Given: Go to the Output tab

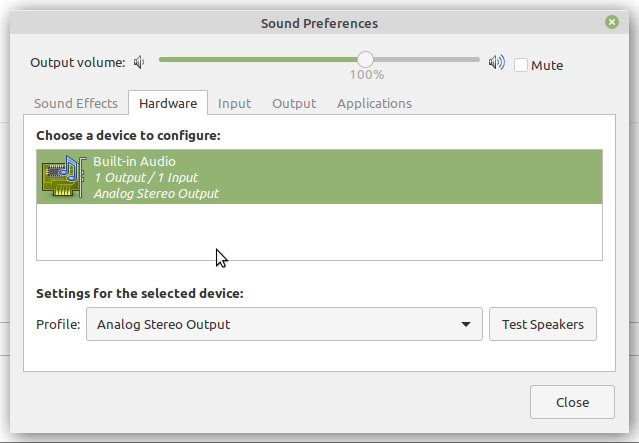Looking at the screenshot, I should [294, 104].
